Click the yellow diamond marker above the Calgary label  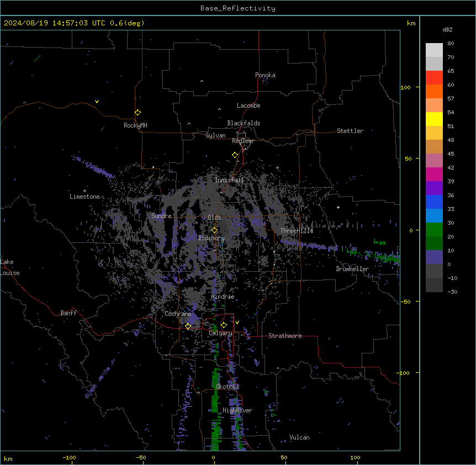[224, 325]
